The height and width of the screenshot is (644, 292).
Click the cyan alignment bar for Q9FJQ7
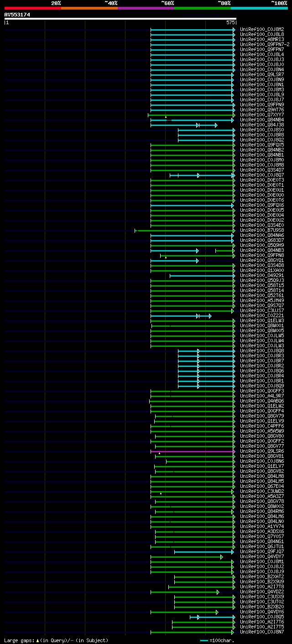pyautogui.click(x=204, y=552)
